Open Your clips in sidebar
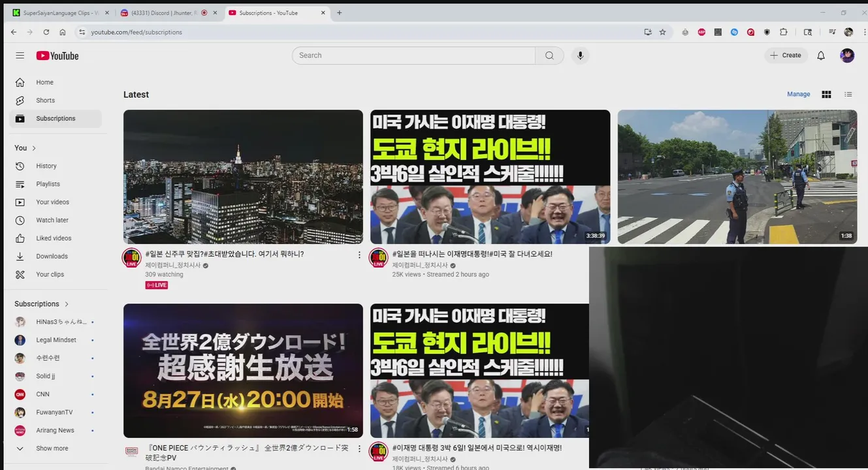 [x=56, y=274]
